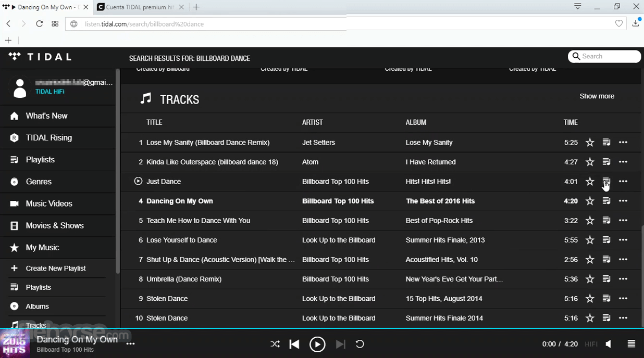Add Lose My Sanity to playlist icon
Screen dimensions: 644x358
(606, 143)
